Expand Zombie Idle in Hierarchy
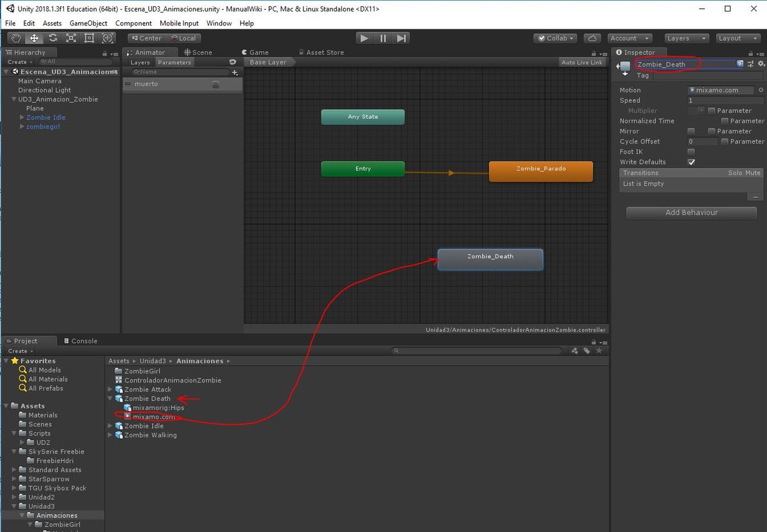 pyautogui.click(x=22, y=118)
